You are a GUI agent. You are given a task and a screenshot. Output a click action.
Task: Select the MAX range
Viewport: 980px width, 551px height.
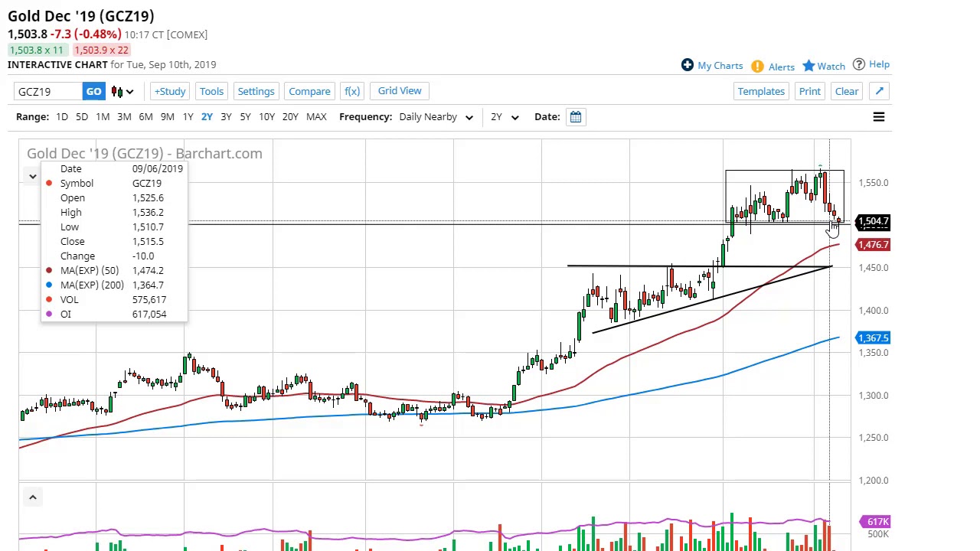(316, 116)
